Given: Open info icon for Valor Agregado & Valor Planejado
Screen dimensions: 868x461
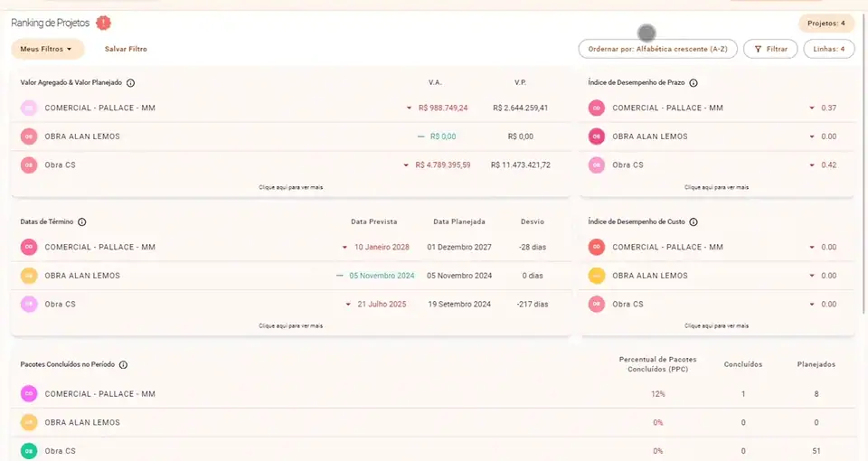Looking at the screenshot, I should 130,83.
